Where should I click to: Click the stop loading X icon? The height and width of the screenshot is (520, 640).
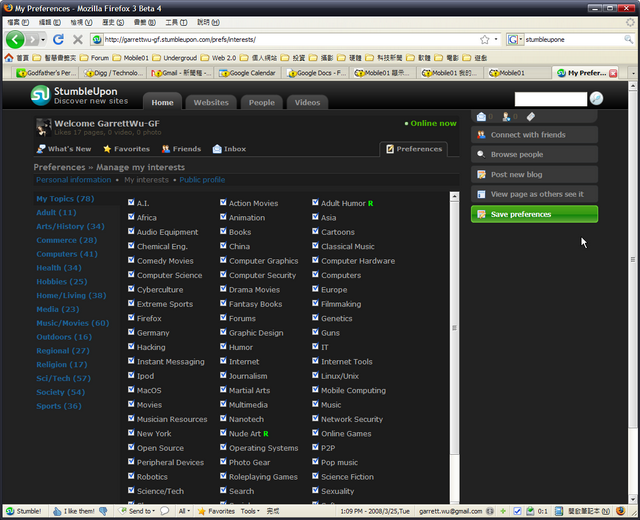(x=78, y=40)
